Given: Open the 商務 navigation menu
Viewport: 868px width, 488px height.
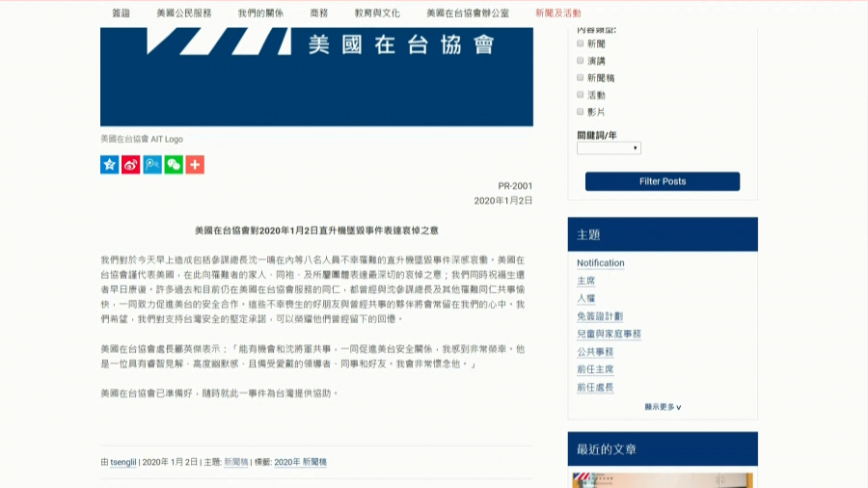Looking at the screenshot, I should (319, 13).
